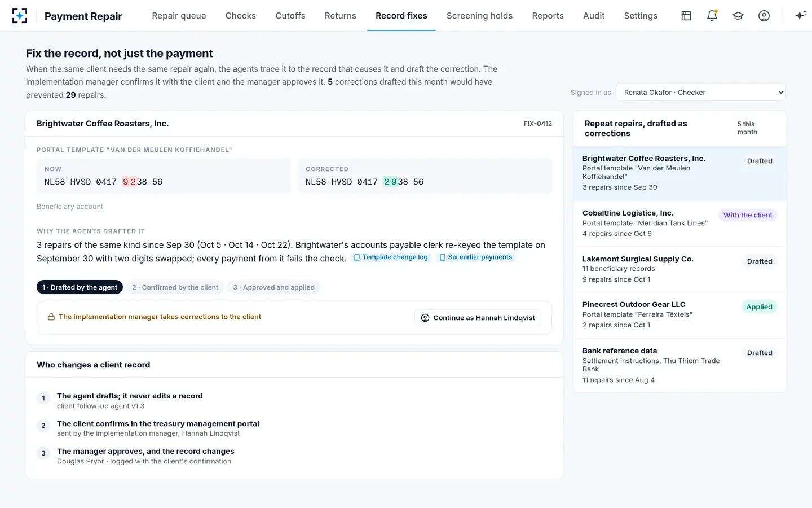The width and height of the screenshot is (812, 508).
Task: Open the Settings tab
Action: (x=641, y=16)
